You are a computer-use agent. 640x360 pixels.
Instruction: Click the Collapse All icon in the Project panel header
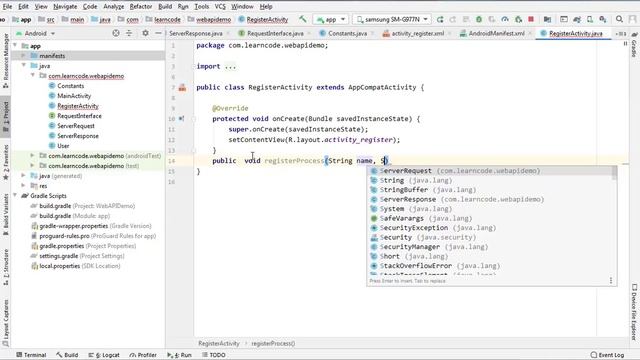(x=129, y=33)
